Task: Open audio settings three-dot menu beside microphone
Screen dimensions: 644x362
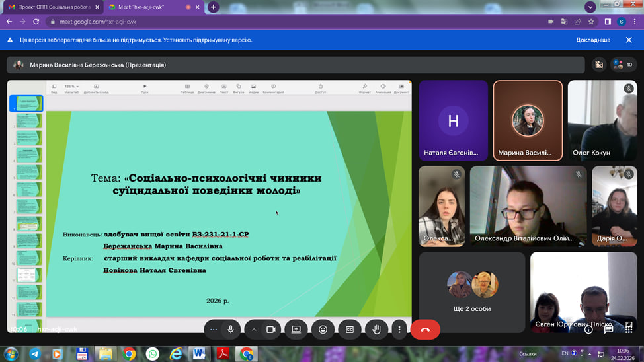Action: coord(213,329)
